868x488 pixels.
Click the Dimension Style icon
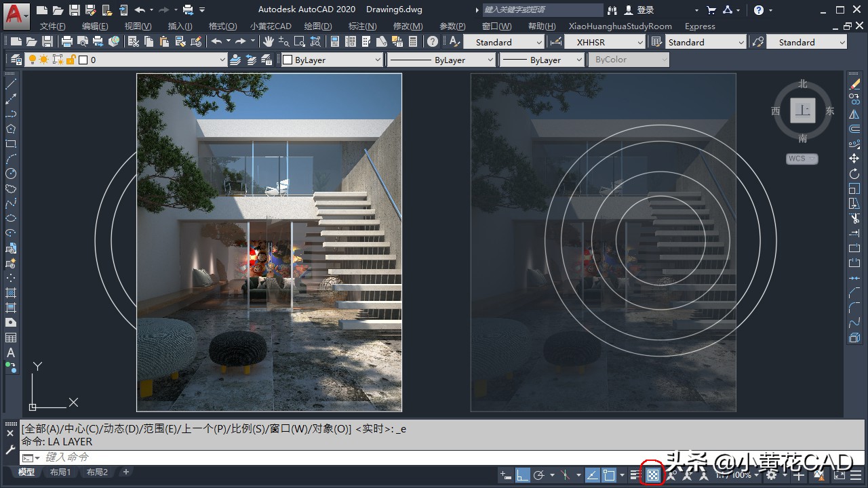pyautogui.click(x=555, y=41)
